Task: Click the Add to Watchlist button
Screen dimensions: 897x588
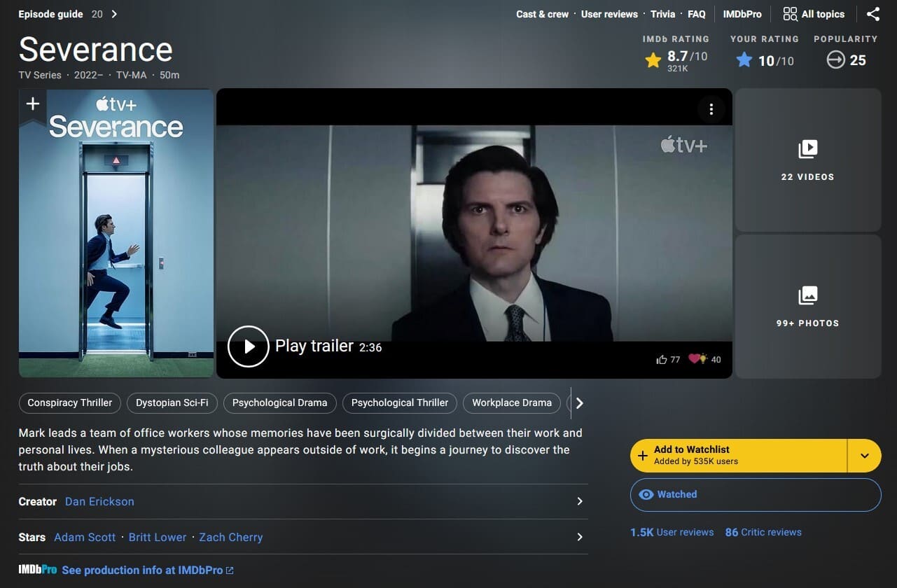Action: 739,456
